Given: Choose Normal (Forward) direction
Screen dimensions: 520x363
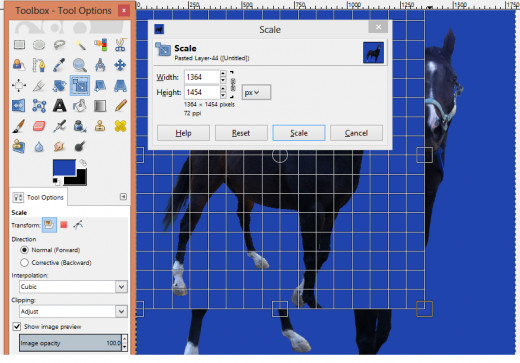Looking at the screenshot, I should pos(24,250).
